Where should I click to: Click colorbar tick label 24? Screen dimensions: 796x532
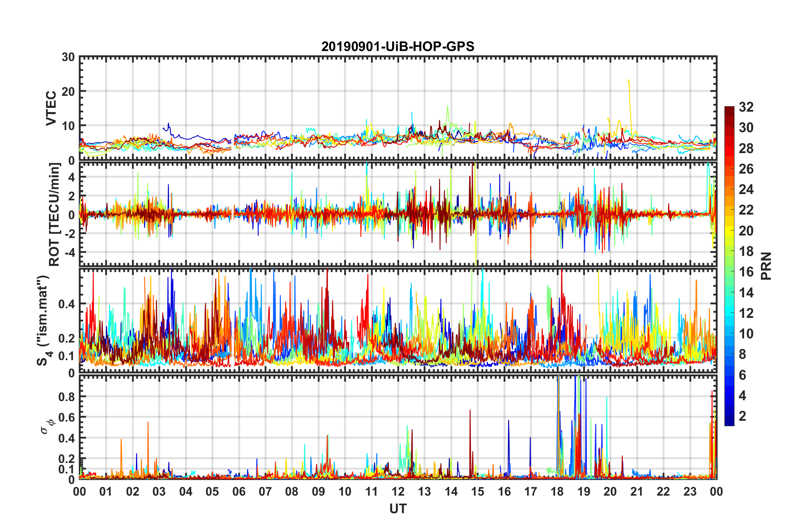tap(746, 189)
